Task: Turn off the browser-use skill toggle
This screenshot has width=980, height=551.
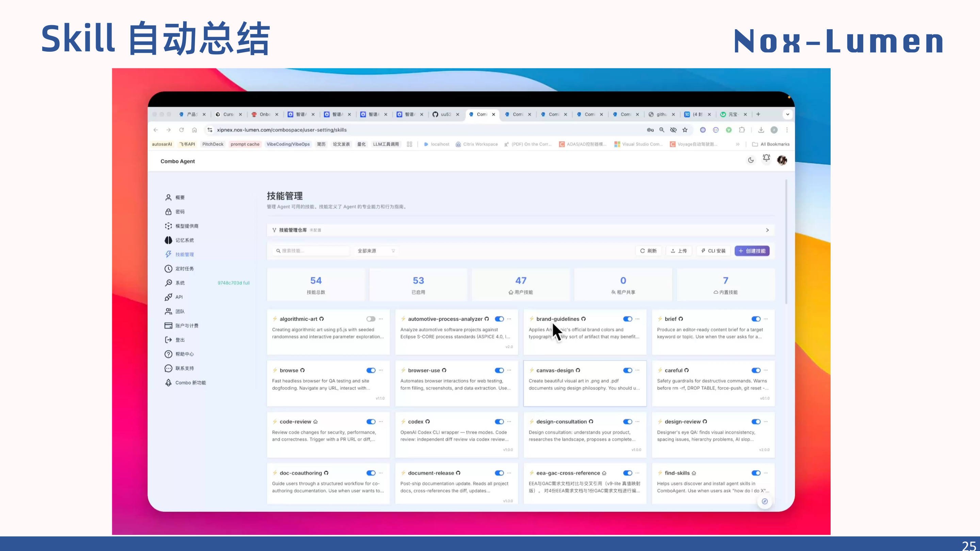Action: (499, 370)
